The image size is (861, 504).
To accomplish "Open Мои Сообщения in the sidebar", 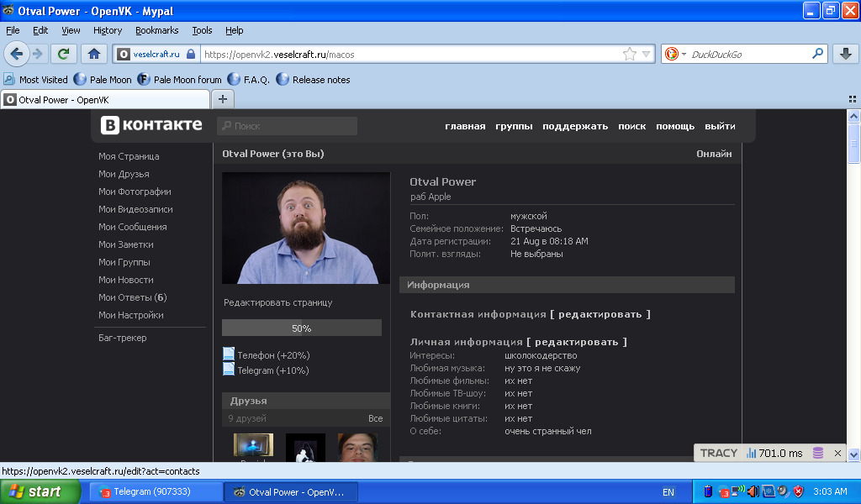I will (132, 227).
